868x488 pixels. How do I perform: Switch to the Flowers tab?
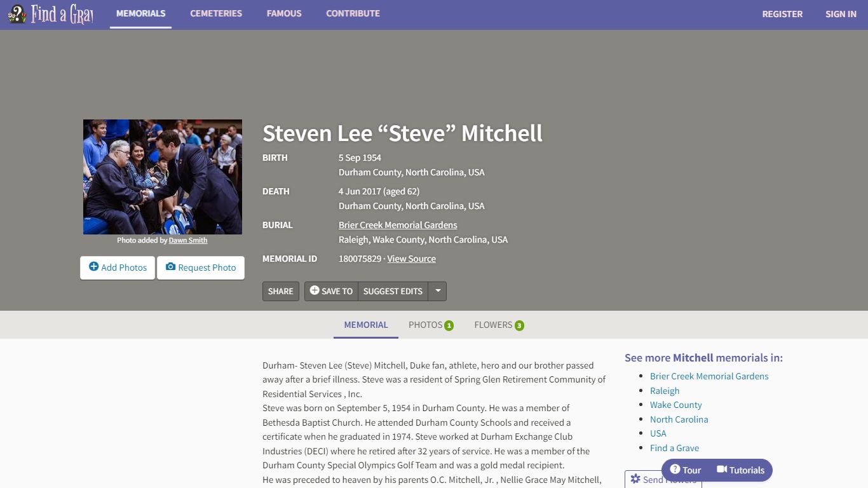(x=499, y=325)
